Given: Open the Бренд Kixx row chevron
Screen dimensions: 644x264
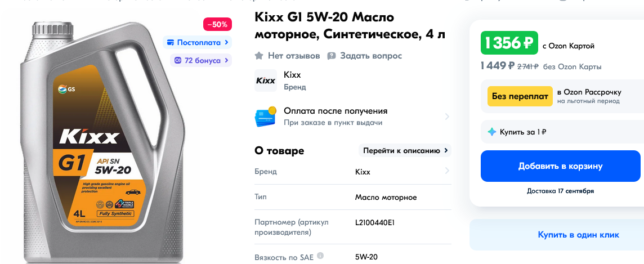Looking at the screenshot, I should tap(447, 171).
